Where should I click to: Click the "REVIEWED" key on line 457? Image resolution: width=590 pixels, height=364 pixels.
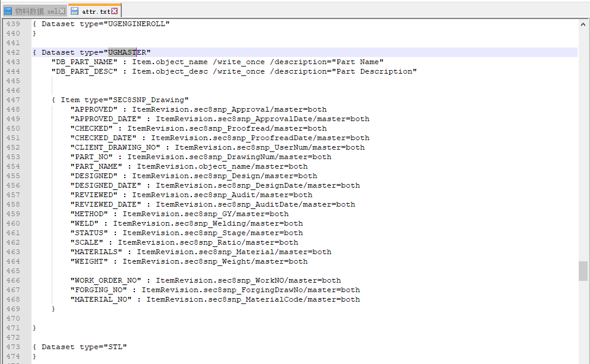pyautogui.click(x=94, y=195)
